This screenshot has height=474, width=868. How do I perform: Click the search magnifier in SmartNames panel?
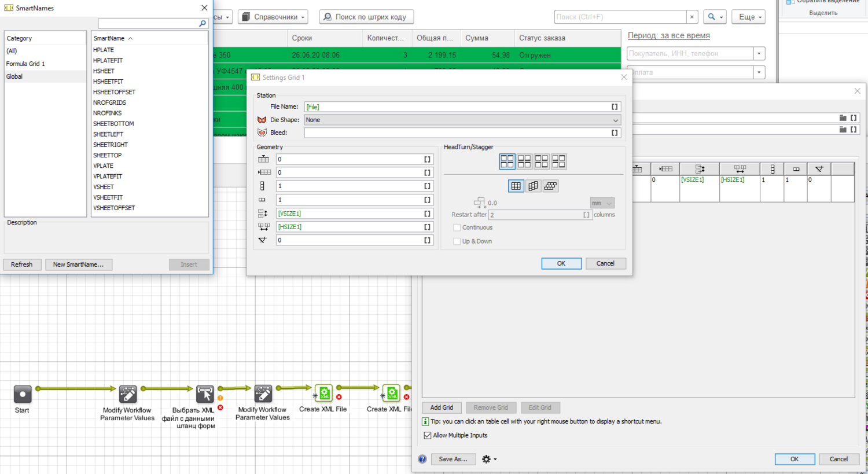203,23
